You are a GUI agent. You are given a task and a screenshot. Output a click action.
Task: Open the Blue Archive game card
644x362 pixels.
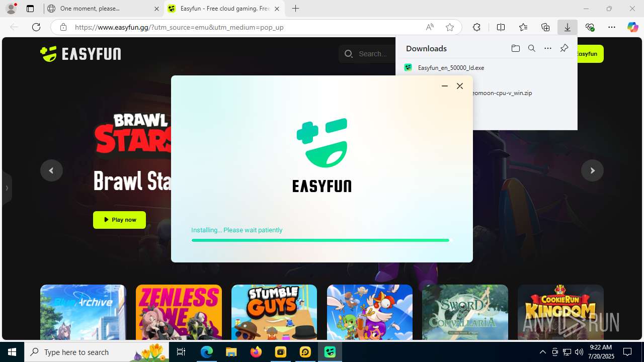point(83,312)
